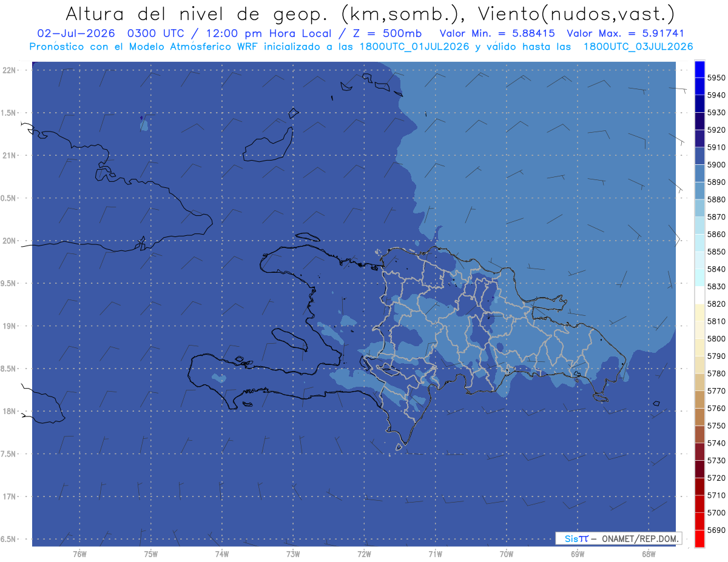The height and width of the screenshot is (562, 728).
Task: Click the '5740' legend value
Action: [x=716, y=443]
